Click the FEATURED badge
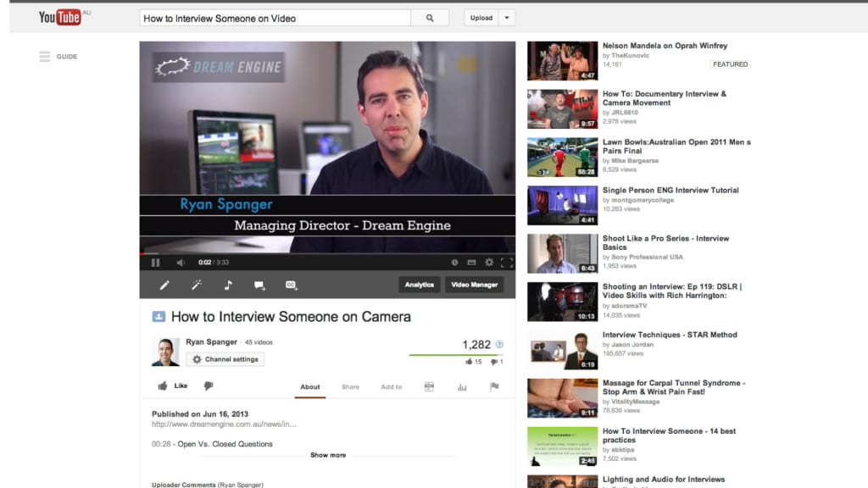Screen dimensions: 868x488 (x=730, y=64)
